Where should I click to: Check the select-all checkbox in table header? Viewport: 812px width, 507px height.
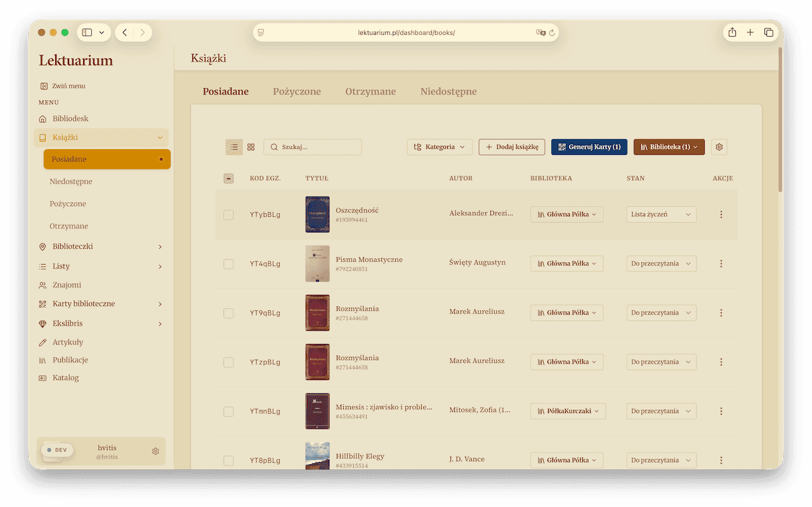[228, 178]
